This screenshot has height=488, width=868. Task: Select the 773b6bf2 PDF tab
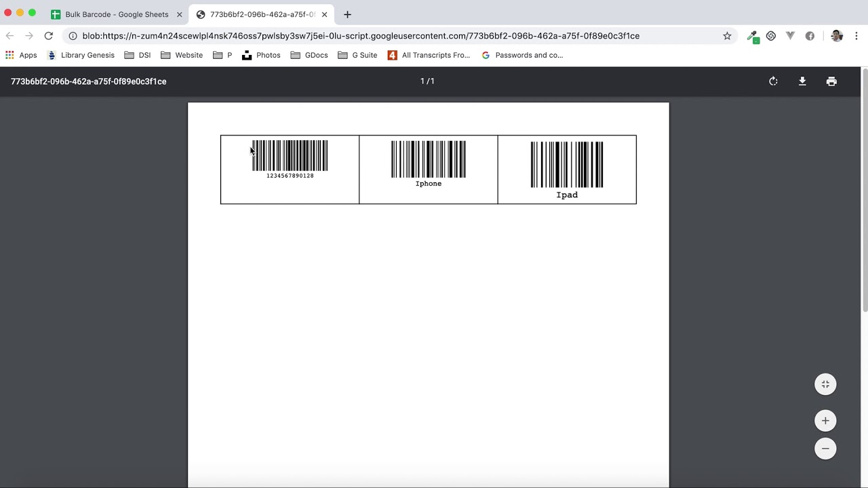pos(261,14)
